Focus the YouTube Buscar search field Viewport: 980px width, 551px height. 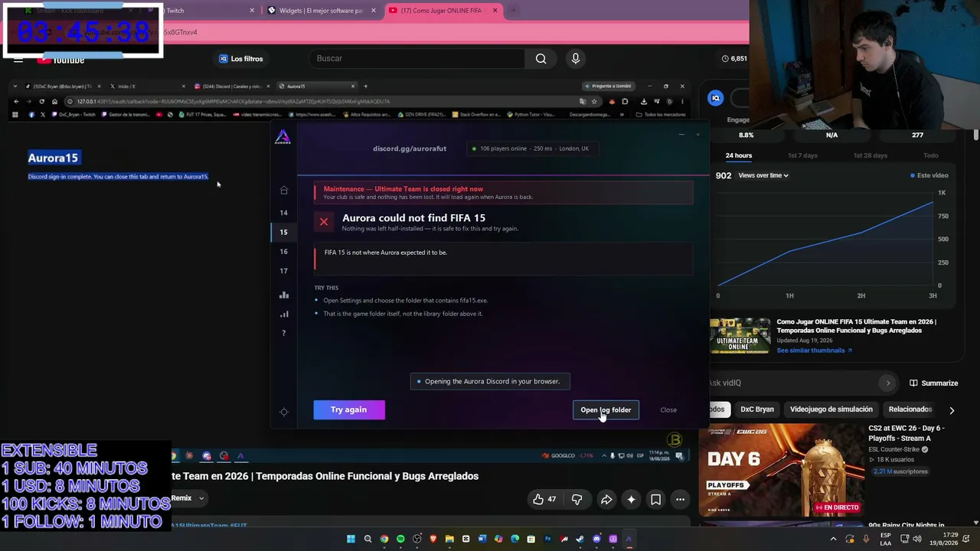tap(417, 58)
